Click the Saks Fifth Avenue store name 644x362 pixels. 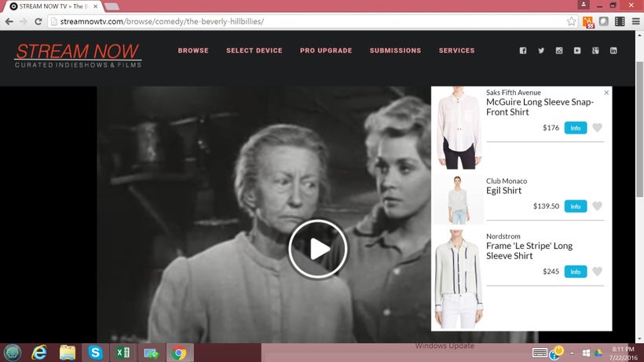513,93
